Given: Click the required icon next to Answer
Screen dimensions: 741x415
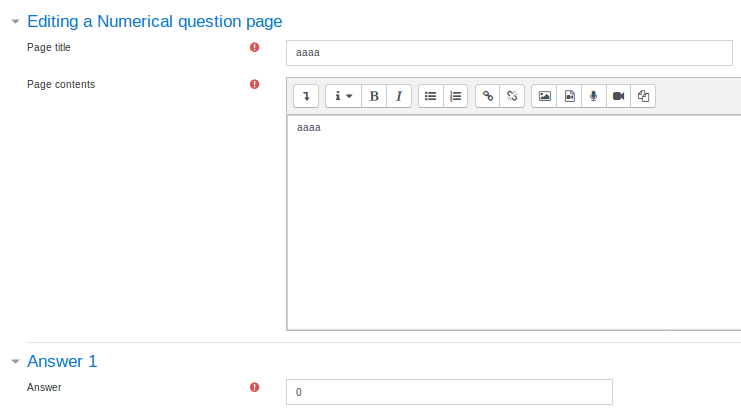Looking at the screenshot, I should pos(255,387).
